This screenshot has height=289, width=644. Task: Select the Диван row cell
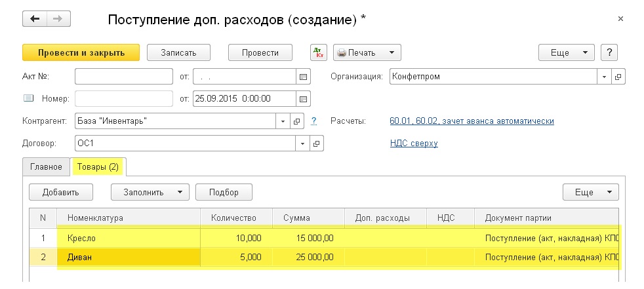[x=129, y=258]
